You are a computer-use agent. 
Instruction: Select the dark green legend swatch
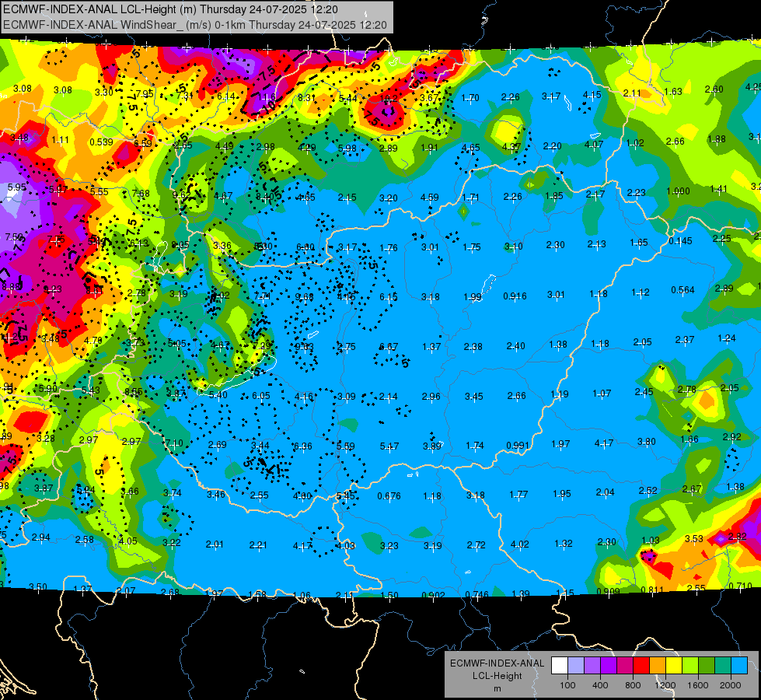pos(706,666)
